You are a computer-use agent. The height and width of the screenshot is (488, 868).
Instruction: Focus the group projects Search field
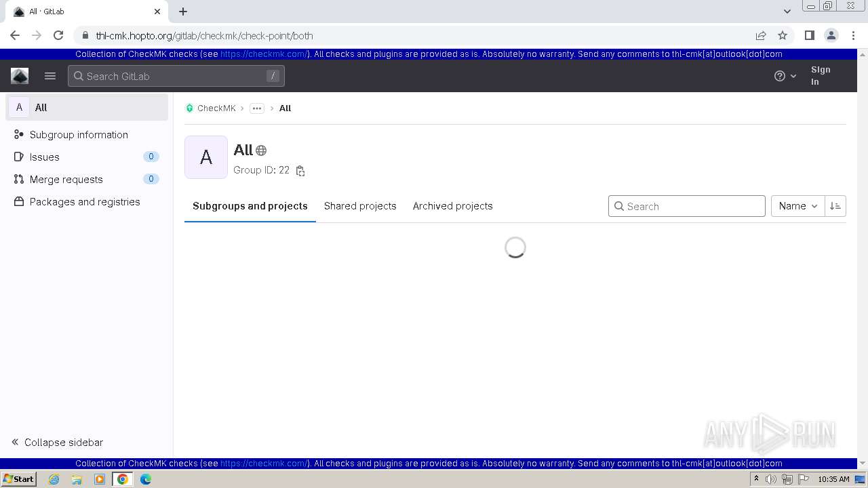pos(687,206)
